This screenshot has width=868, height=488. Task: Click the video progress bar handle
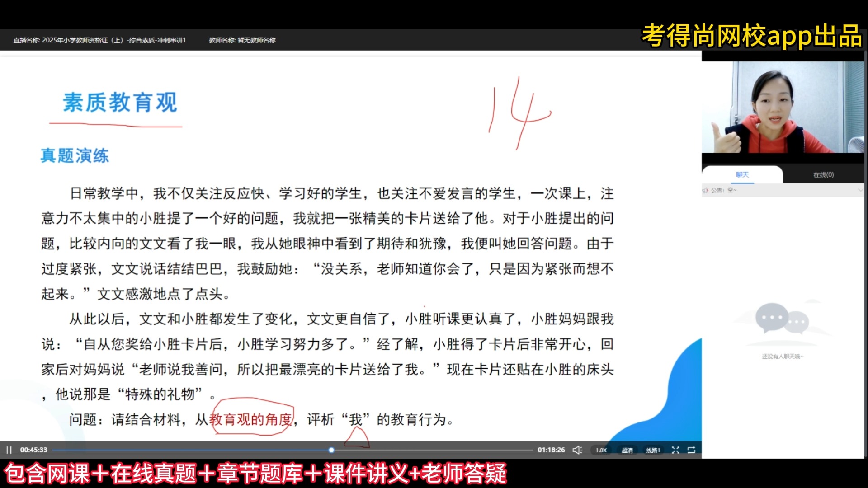pos(331,450)
